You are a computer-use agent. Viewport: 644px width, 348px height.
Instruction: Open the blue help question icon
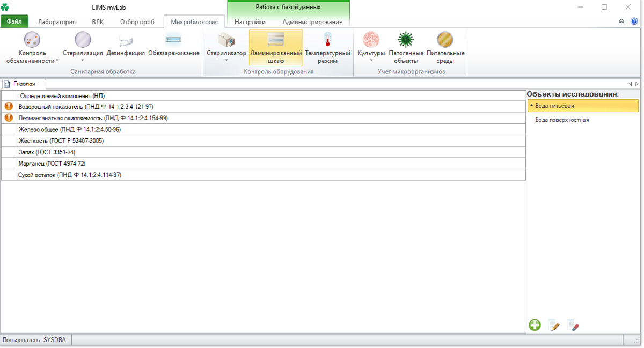coord(635,21)
